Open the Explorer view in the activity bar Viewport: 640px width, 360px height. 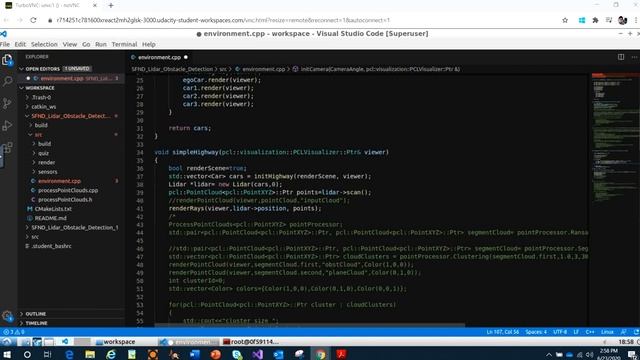pos(7,60)
